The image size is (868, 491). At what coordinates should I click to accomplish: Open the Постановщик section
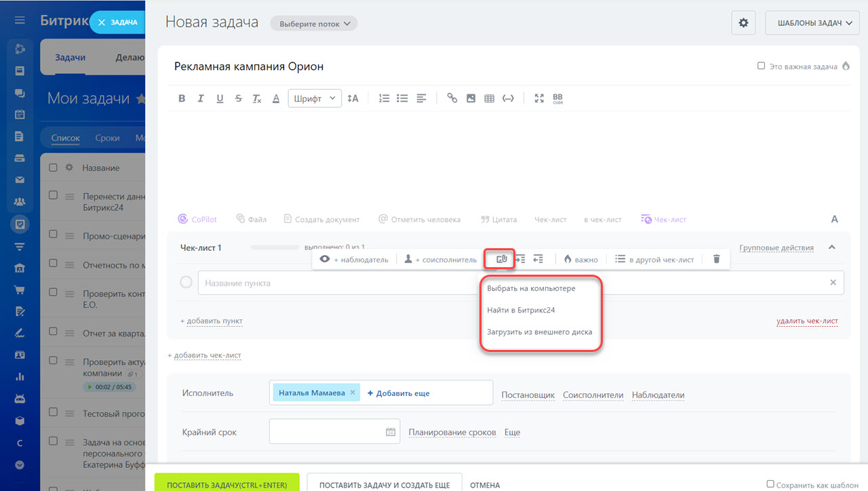(x=528, y=395)
